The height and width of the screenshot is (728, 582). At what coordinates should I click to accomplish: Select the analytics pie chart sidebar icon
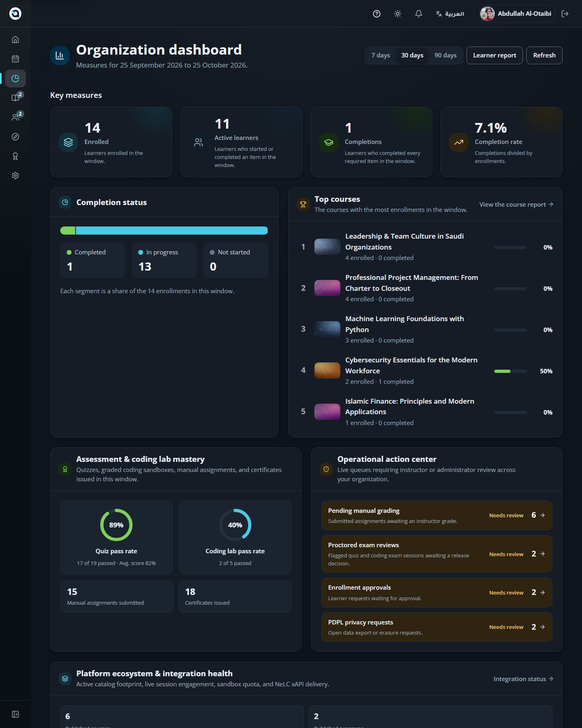click(15, 78)
